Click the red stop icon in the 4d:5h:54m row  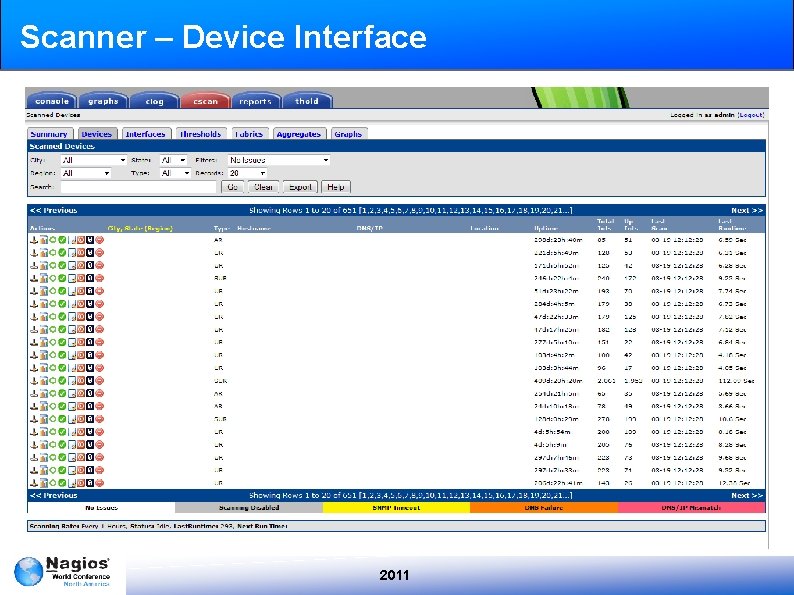click(99, 432)
